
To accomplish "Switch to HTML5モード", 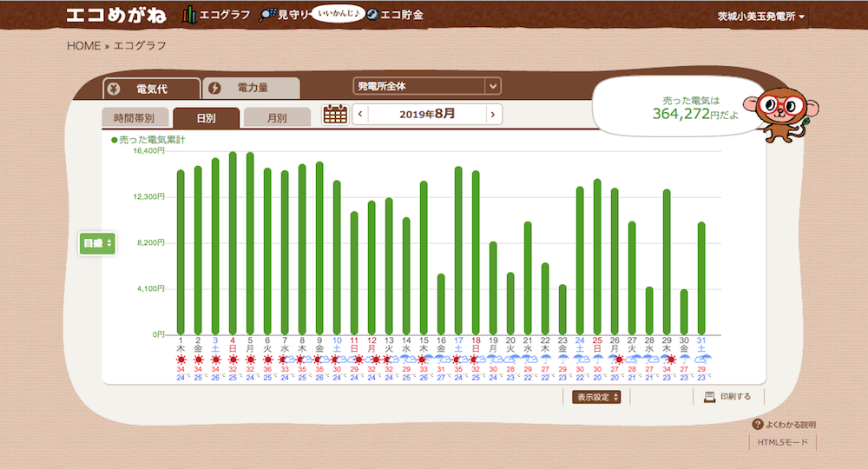I will 783,442.
